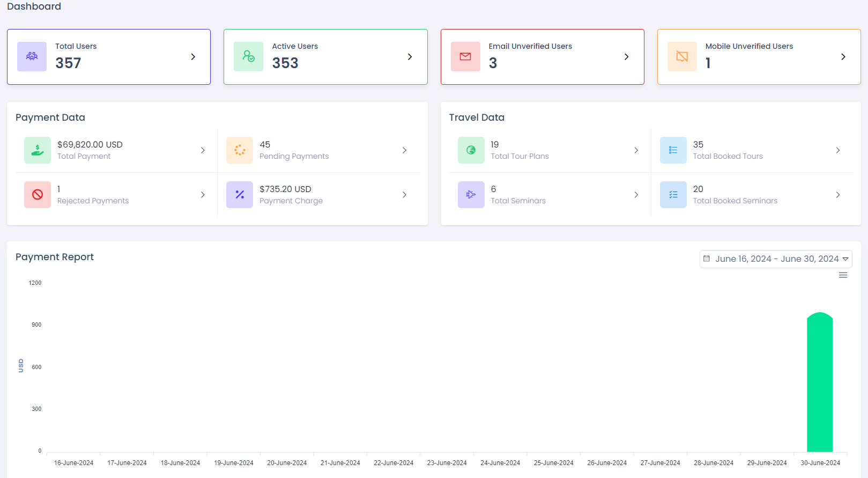Click chevron next to Payment Charge
The image size is (868, 478).
tap(404, 195)
